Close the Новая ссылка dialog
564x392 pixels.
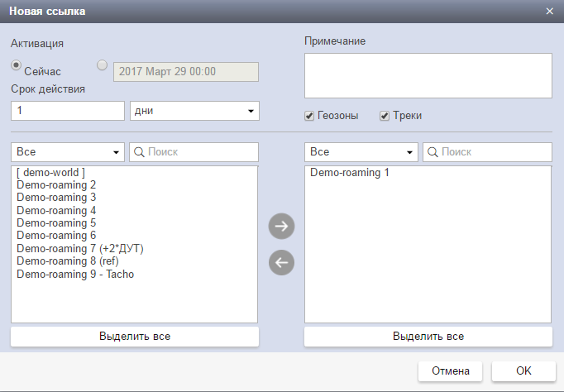pyautogui.click(x=550, y=12)
